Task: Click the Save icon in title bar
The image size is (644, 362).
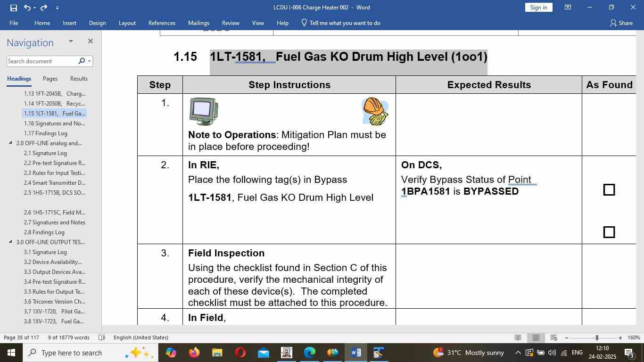Action: pyautogui.click(x=13, y=8)
